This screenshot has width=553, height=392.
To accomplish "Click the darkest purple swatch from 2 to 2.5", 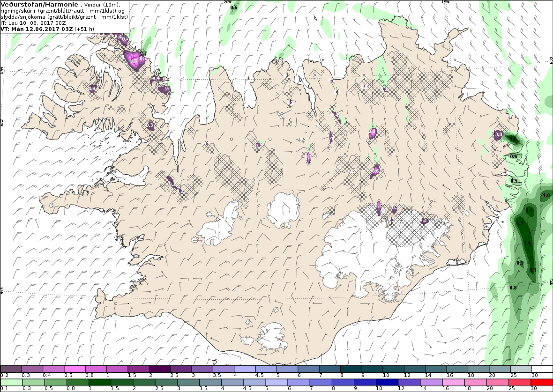I will (159, 369).
